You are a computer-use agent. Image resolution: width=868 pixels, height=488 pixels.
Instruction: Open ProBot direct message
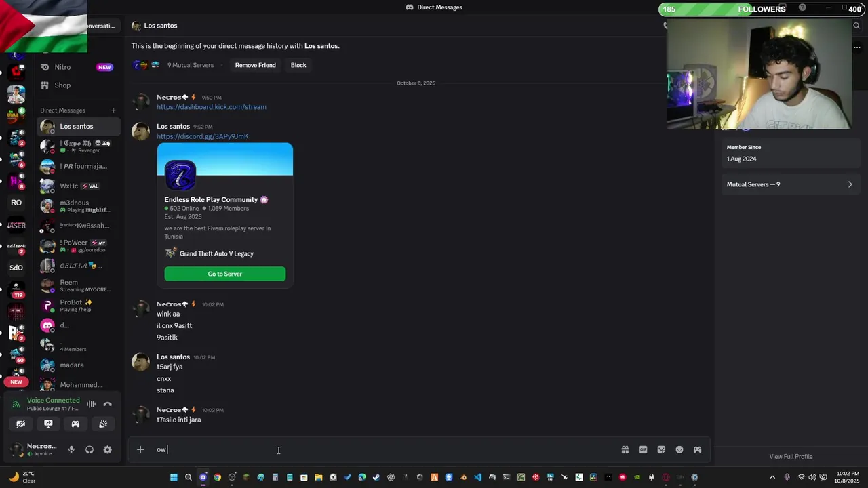click(79, 305)
